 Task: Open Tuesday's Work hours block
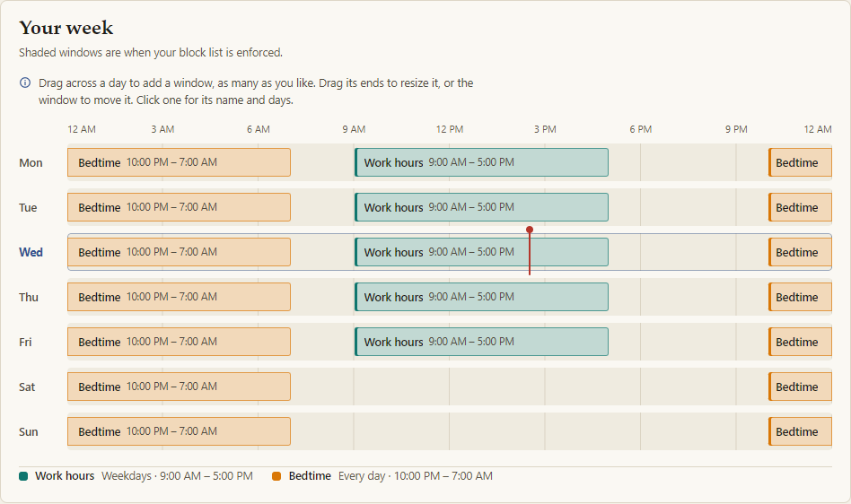coord(481,207)
